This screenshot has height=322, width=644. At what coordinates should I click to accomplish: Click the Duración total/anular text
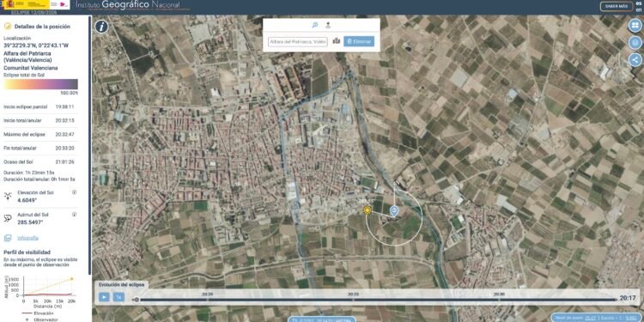click(39, 179)
